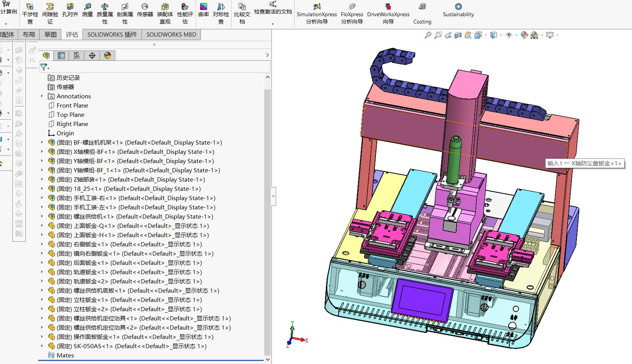
Task: Switch to the SOLIDWORKS MBD tab
Action: point(171,35)
